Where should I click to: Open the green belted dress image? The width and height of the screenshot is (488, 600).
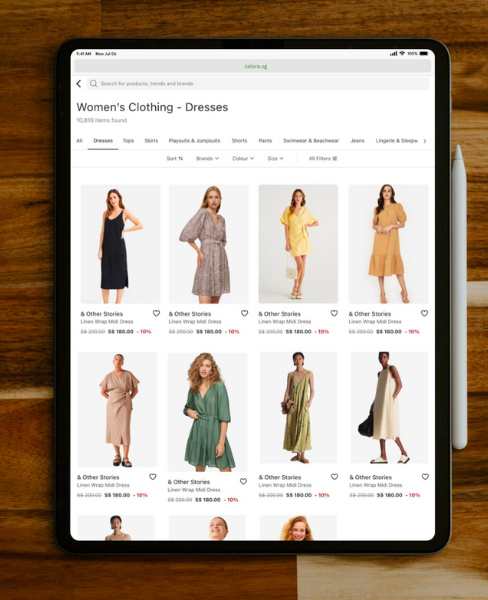click(207, 412)
